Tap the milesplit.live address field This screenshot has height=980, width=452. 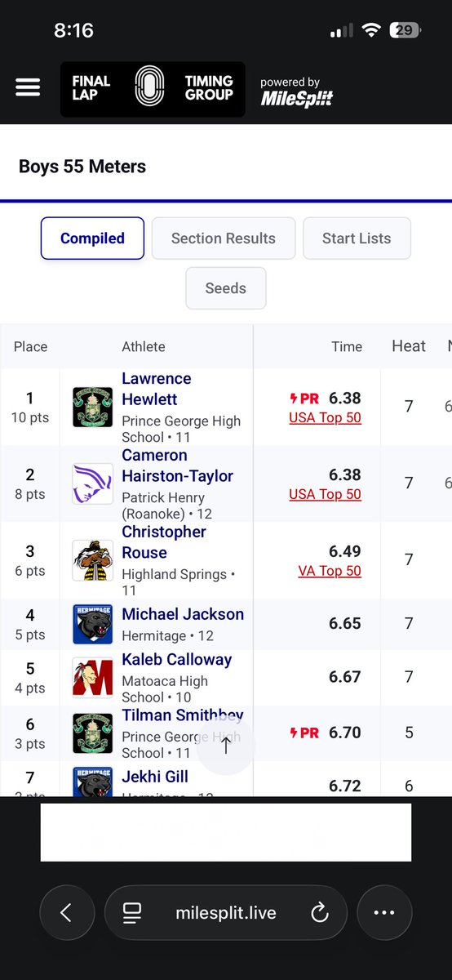tap(226, 913)
